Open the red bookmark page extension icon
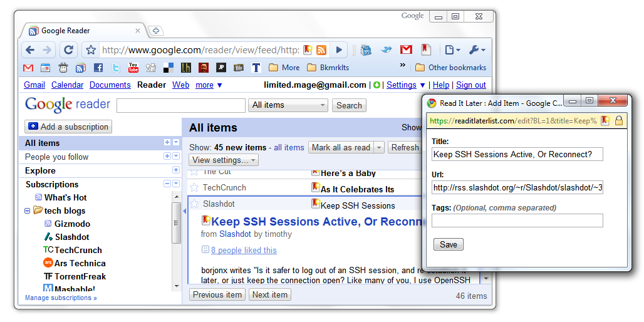This screenshot has width=644, height=322. [426, 50]
